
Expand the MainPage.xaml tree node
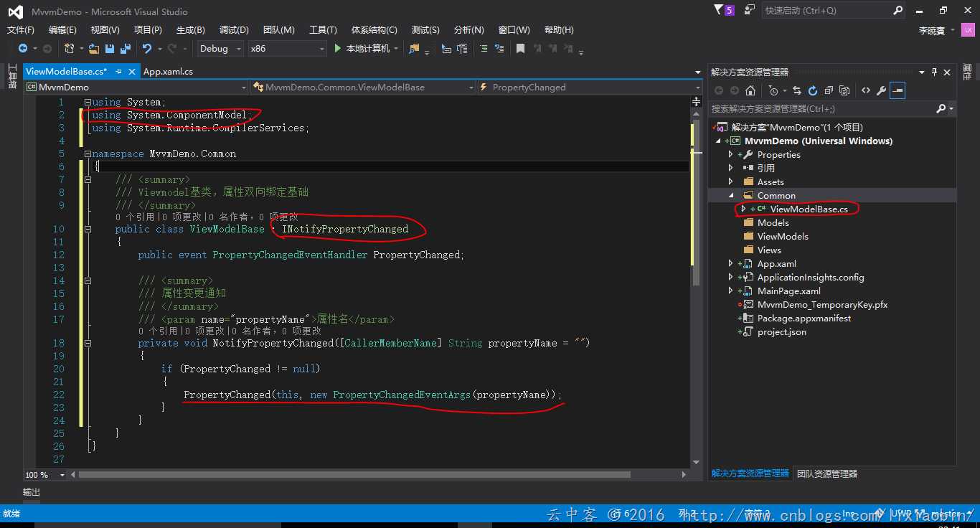[731, 291]
